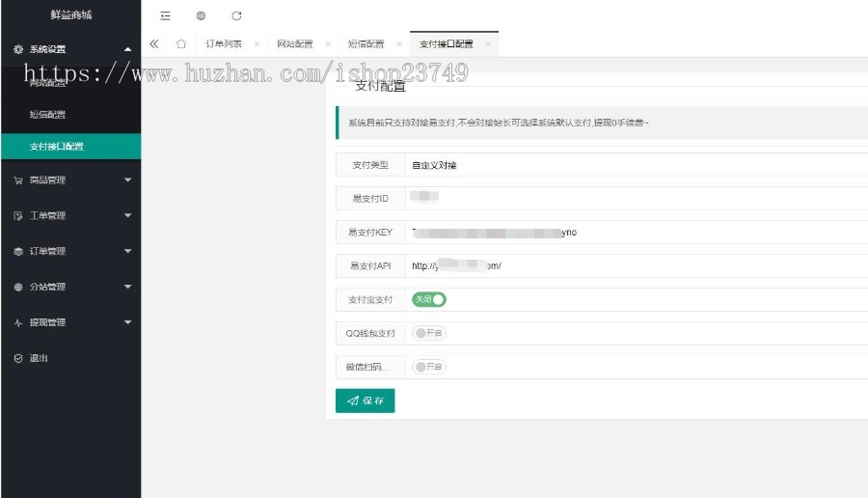
Task: Toggle the 支付宝支付 switch
Action: pyautogui.click(x=429, y=299)
